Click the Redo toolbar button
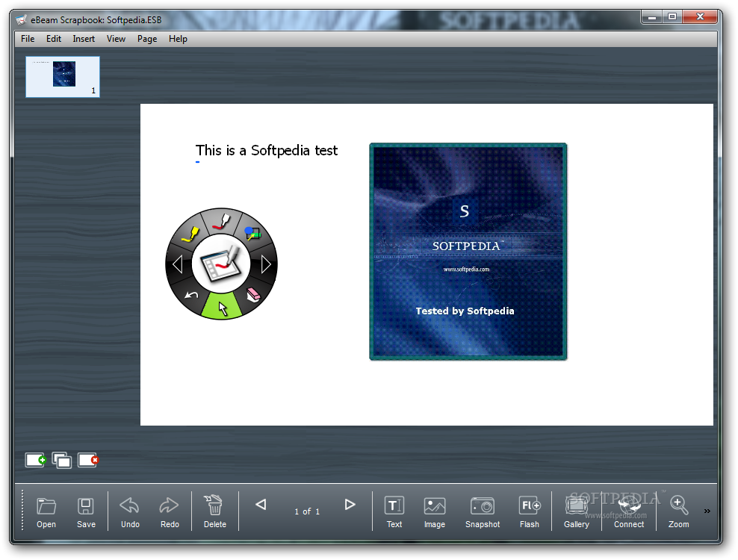The width and height of the screenshot is (738, 560). point(170,512)
